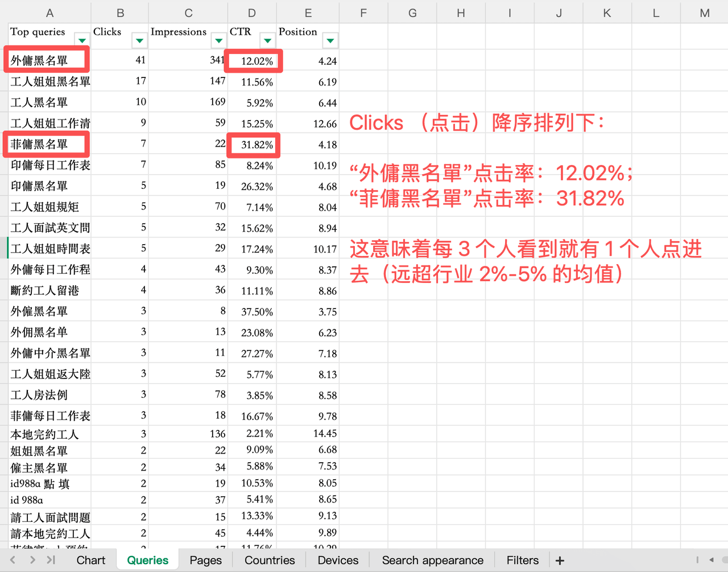Open the Search appearance tab
728x572 pixels.
[x=432, y=560]
